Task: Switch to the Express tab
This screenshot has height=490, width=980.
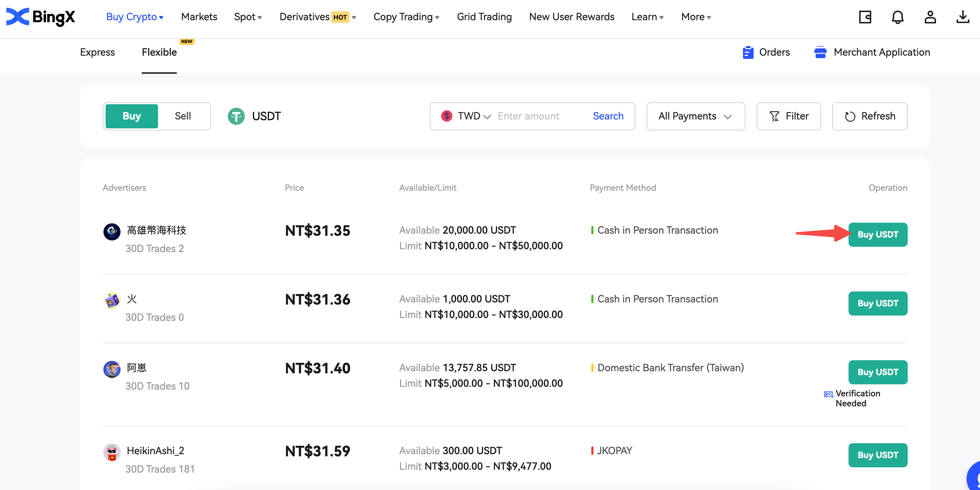Action: click(97, 52)
